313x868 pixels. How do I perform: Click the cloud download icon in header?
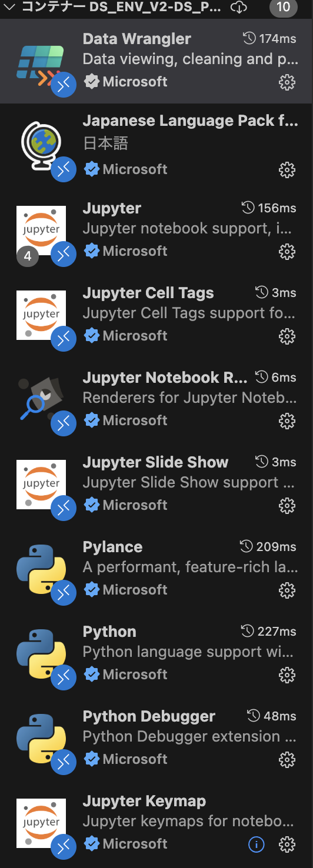238,7
